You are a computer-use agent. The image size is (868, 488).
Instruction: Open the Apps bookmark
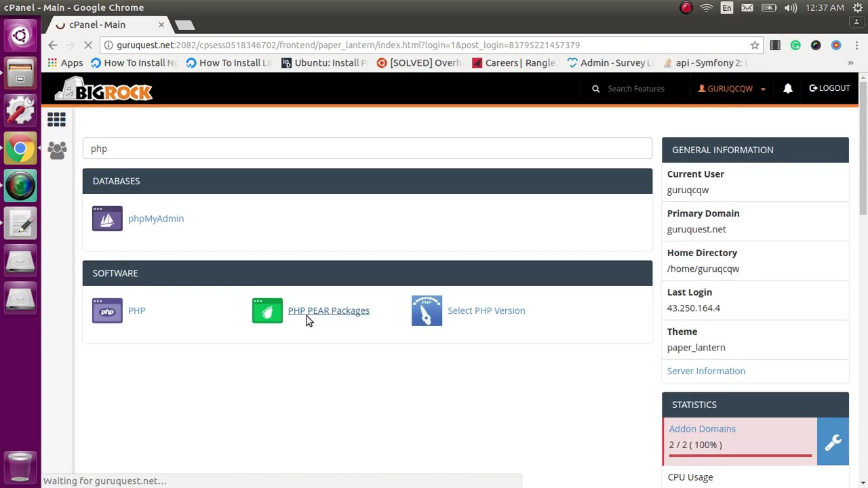65,63
